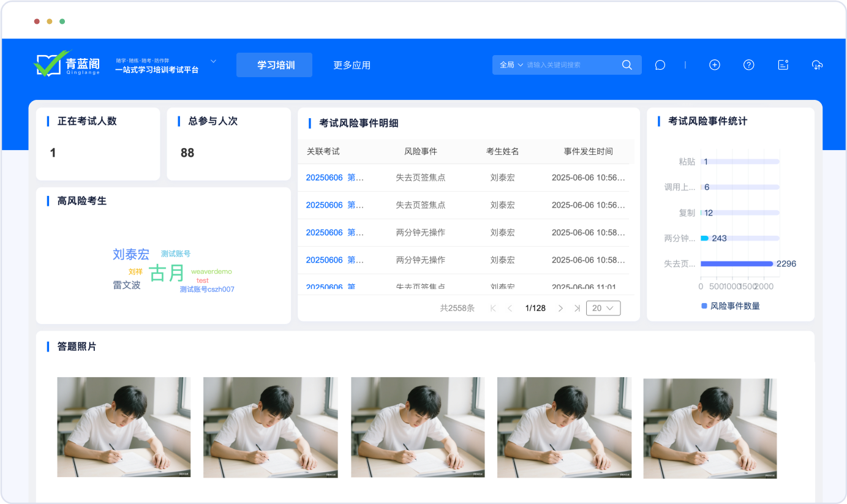847x504 pixels.
Task: Expand the 全局 search scope dropdown
Action: tap(511, 65)
